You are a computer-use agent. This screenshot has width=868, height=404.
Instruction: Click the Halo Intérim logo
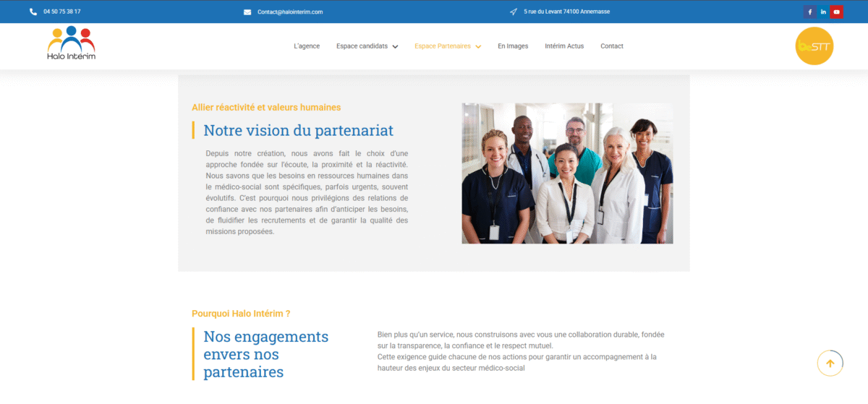click(71, 43)
